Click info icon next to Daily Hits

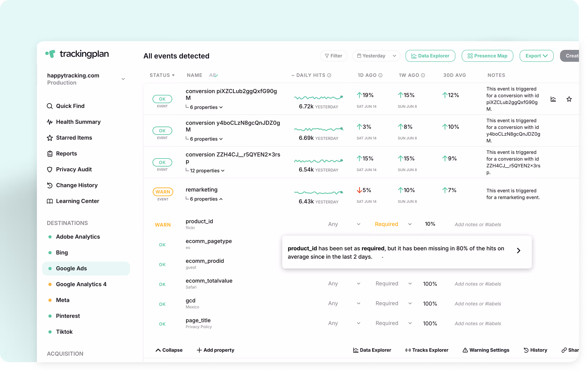[329, 75]
